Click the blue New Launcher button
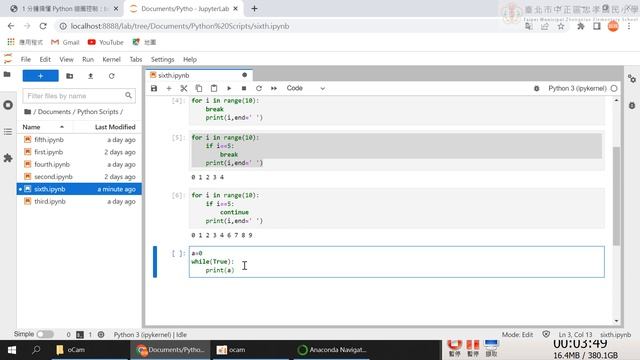640x360 pixels. click(x=40, y=76)
